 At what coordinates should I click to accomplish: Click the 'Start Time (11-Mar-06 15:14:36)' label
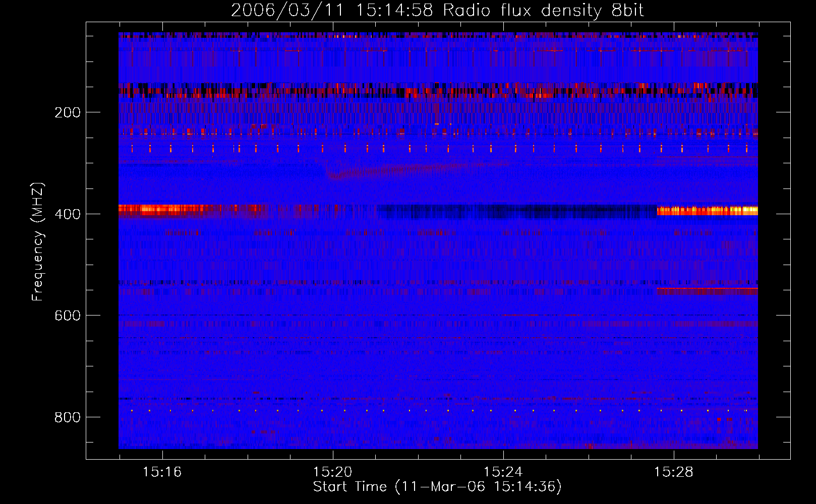pos(437,487)
